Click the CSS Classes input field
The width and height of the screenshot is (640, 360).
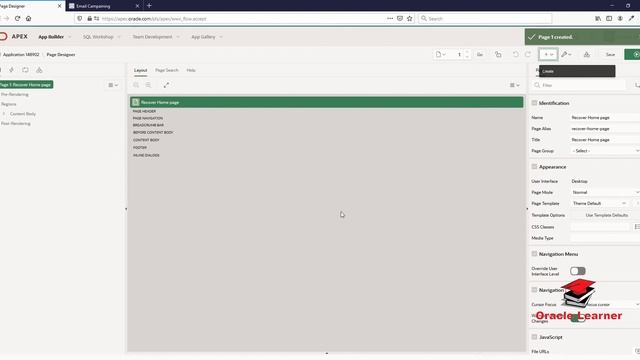coord(601,227)
